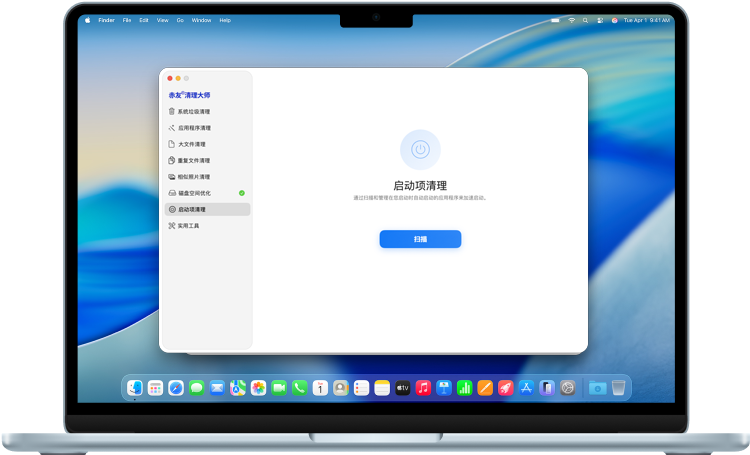
Task: Open the File menu in menu bar
Action: click(x=127, y=20)
